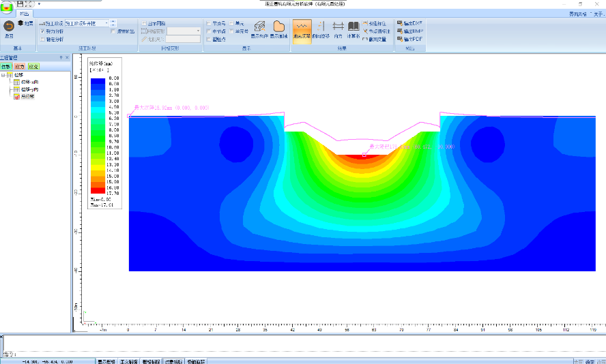This screenshot has width=606, height=364.
Task: Switch to the 应力 tab
Action: point(19,67)
